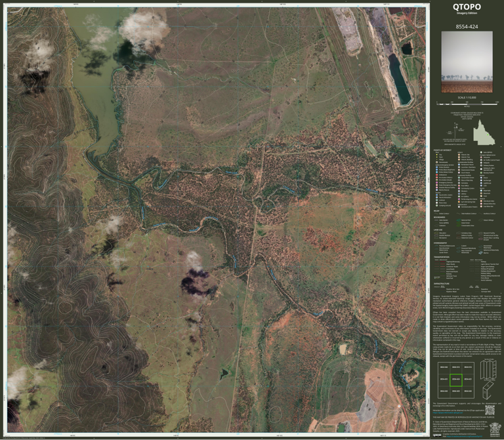Image resolution: width=504 pixels, height=440 pixels.
Task: Open the misty tree-line cover photo
Action: pos(467,62)
